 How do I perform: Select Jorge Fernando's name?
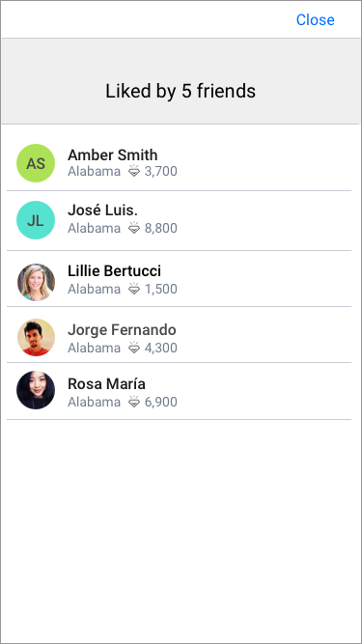pos(122,330)
